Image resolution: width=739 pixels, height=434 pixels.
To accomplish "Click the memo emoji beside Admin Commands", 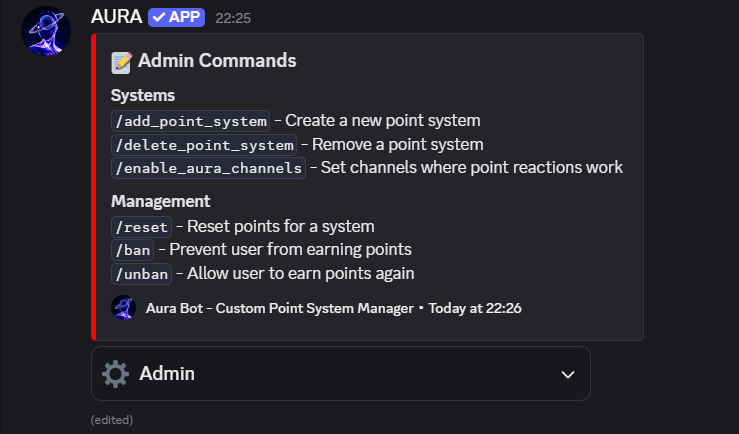I will [122, 63].
